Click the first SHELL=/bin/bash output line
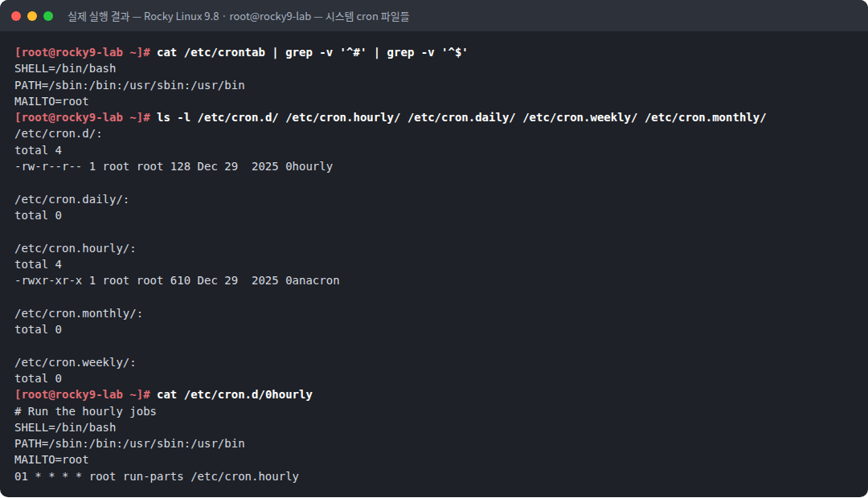The image size is (868, 498). 65,68
